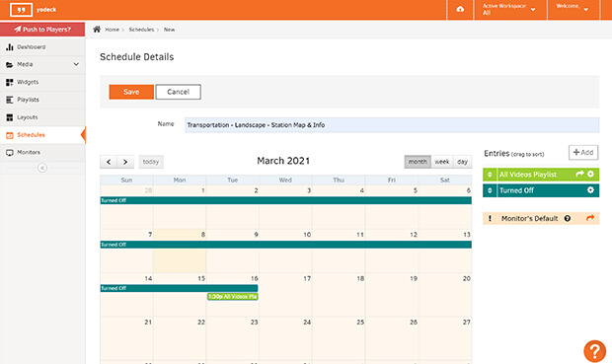
Task: Open Media in the sidebar
Action: pos(42,64)
